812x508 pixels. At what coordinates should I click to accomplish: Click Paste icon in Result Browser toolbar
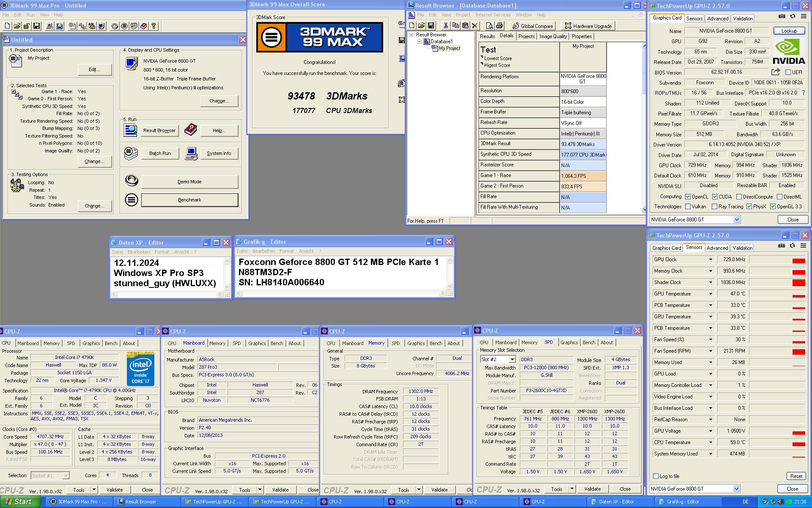(465, 26)
